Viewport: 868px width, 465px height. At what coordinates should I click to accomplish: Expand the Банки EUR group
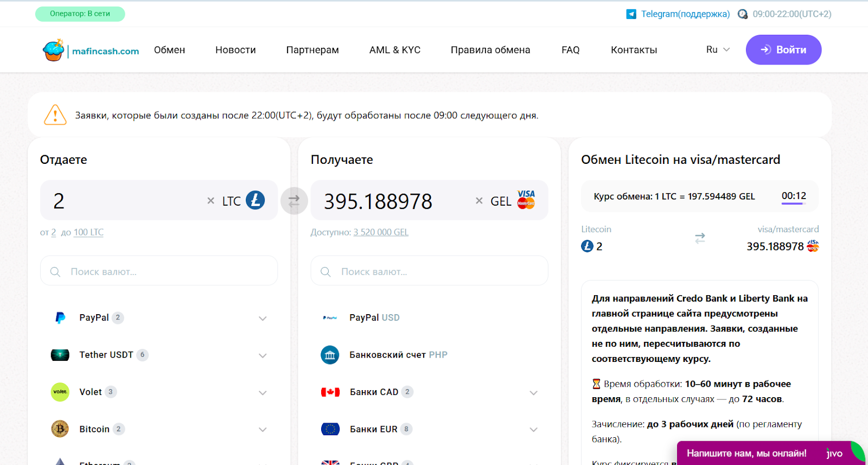[x=533, y=430]
